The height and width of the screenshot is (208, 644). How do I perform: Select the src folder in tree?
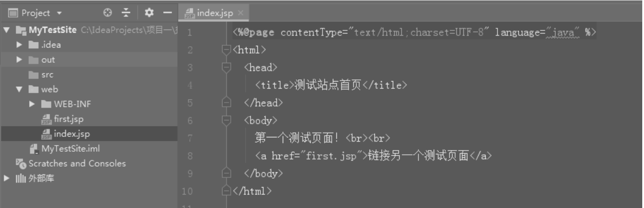[47, 75]
